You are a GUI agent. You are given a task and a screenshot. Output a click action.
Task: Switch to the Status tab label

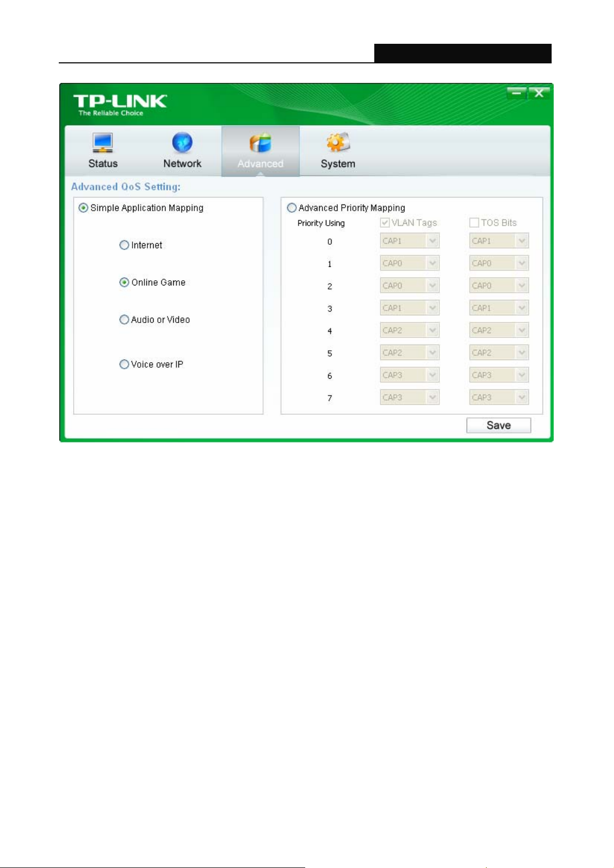103,163
